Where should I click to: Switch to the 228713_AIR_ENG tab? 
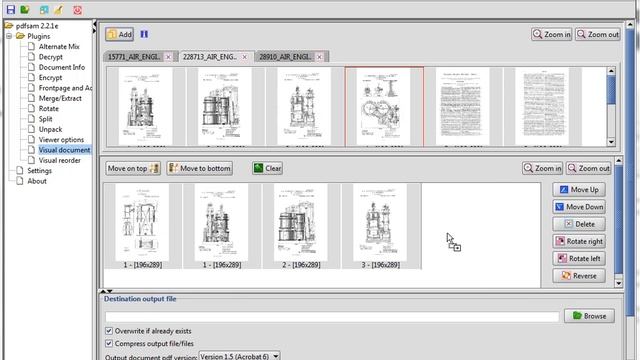coord(210,57)
